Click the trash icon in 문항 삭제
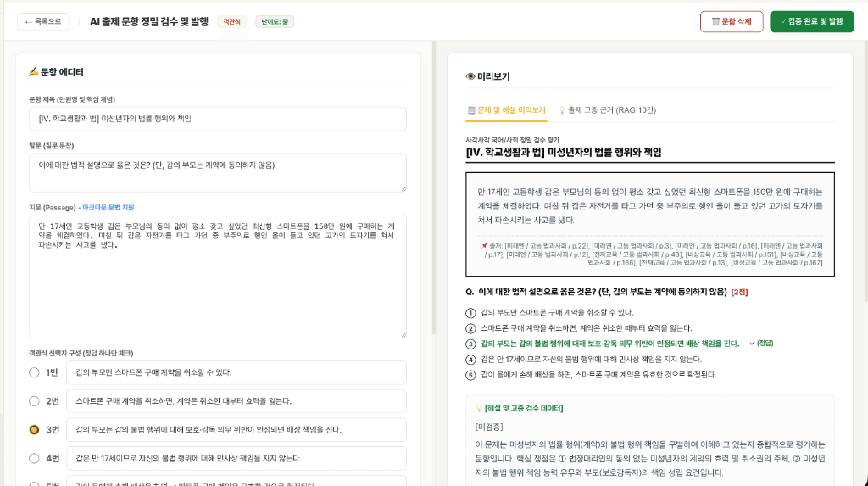 (x=715, y=21)
